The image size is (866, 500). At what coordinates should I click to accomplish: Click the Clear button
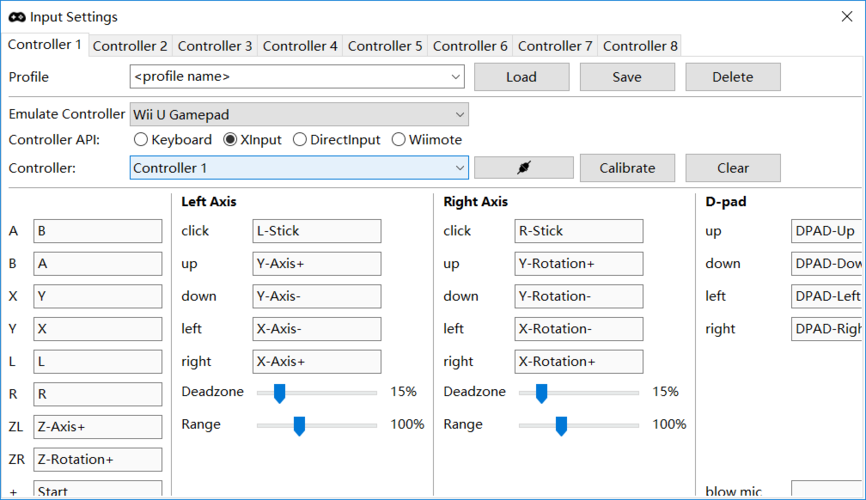point(733,168)
